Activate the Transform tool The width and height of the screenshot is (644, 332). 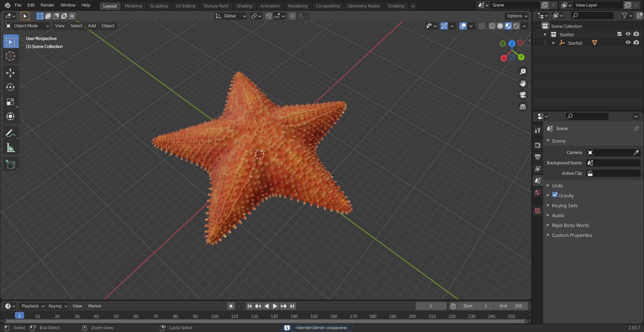coord(10,116)
